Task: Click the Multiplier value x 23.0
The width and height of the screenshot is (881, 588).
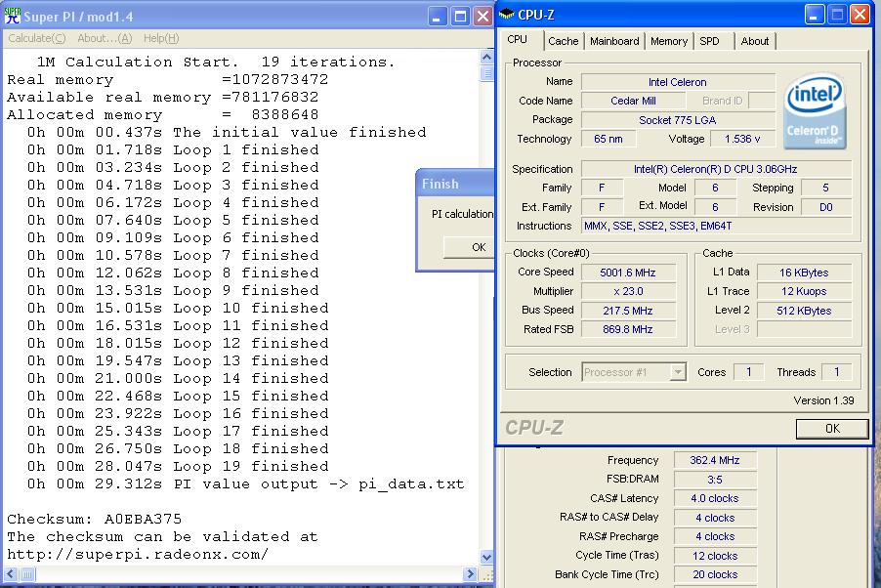Action: click(628, 291)
